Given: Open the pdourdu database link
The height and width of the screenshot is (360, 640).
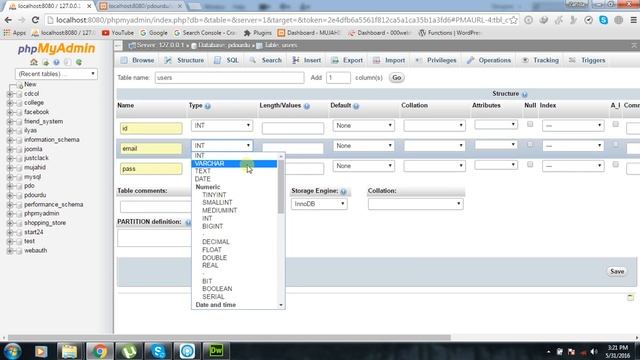Looking at the screenshot, I should (35, 195).
